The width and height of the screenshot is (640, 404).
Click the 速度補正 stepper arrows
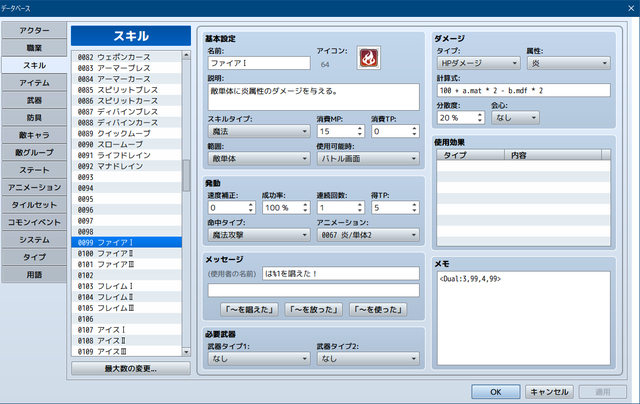tap(251, 208)
